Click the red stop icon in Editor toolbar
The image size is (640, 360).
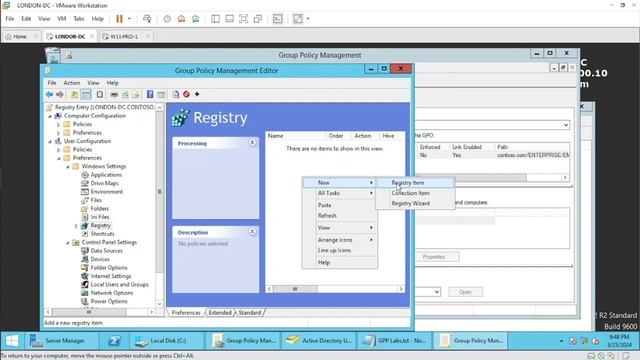[186, 94]
